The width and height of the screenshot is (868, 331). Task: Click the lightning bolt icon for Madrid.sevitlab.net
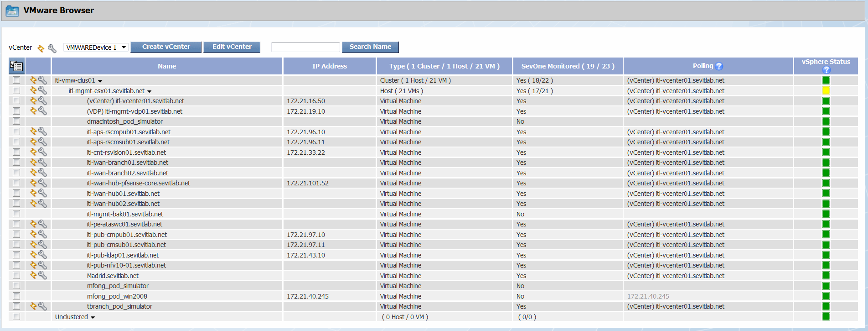(33, 275)
